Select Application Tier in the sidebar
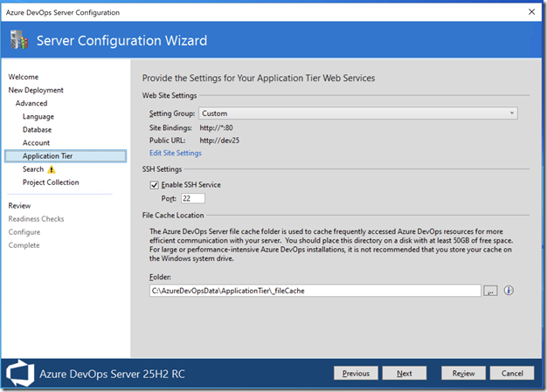This screenshot has height=392, width=547. click(47, 156)
